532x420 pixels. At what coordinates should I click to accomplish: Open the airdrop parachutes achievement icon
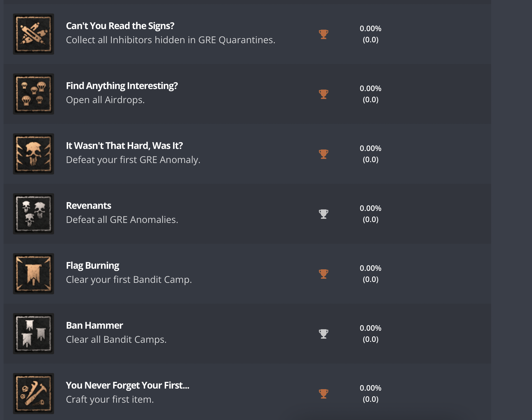(34, 94)
